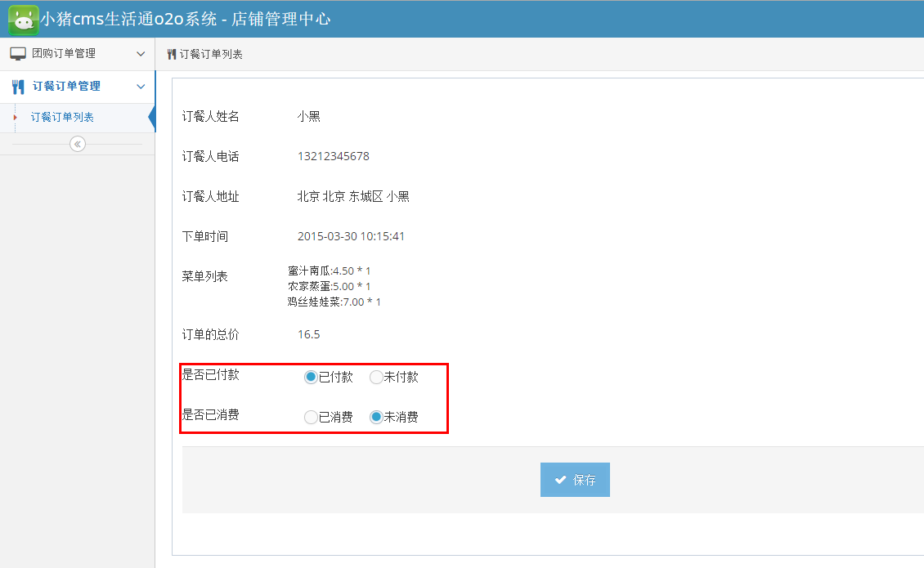The image size is (924, 568).
Task: Mark the order as 已消费
Action: pyautogui.click(x=311, y=417)
